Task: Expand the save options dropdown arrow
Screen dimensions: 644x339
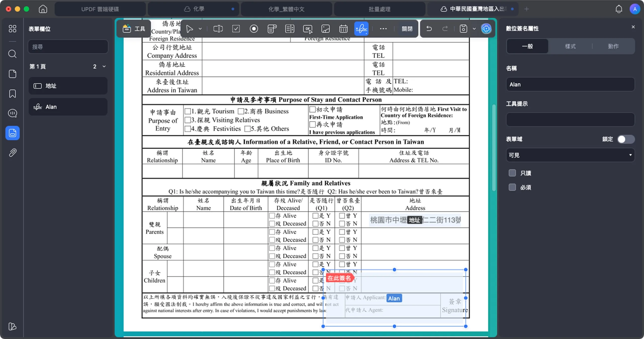Action: (x=474, y=29)
